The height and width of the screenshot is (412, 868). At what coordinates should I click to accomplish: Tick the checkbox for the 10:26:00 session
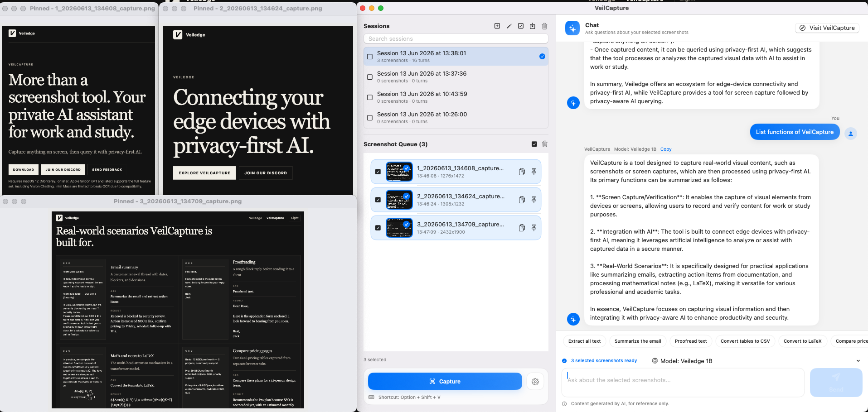click(370, 118)
